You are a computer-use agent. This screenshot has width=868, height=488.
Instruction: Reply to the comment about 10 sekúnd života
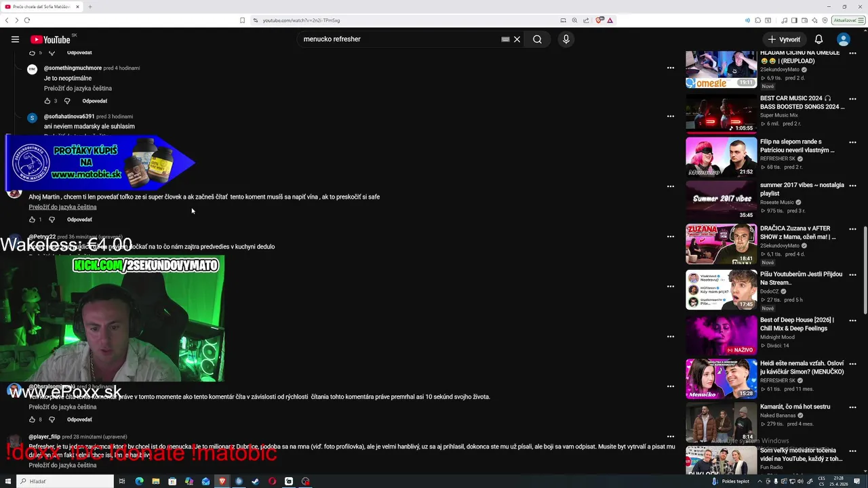pyautogui.click(x=79, y=420)
